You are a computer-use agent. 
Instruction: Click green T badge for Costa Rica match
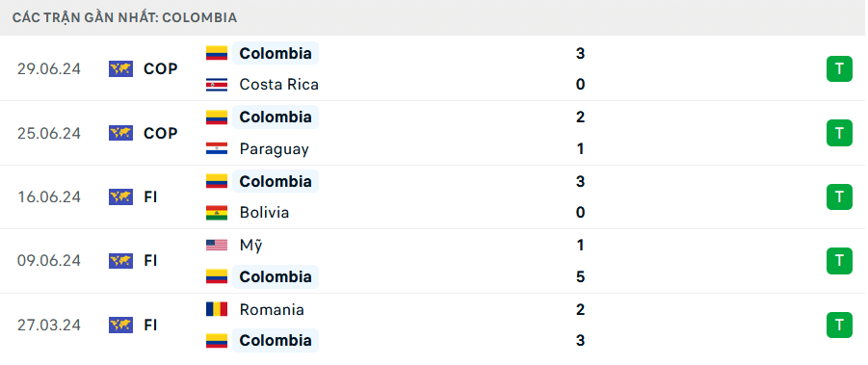click(839, 68)
